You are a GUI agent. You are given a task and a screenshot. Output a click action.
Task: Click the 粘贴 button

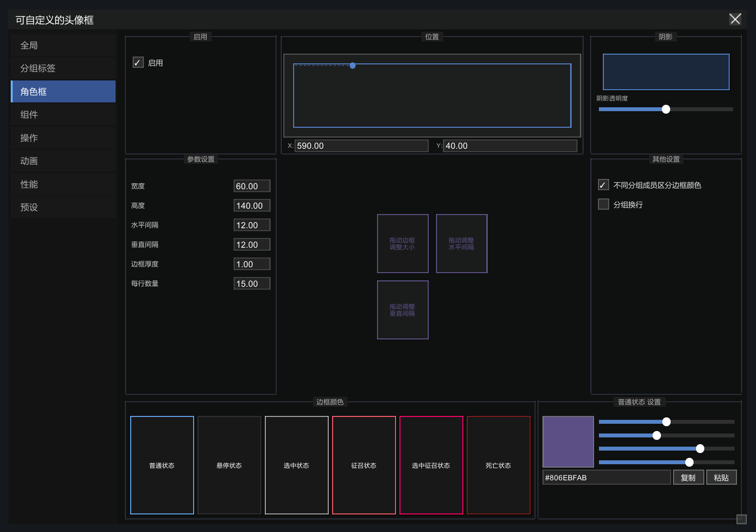(721, 477)
